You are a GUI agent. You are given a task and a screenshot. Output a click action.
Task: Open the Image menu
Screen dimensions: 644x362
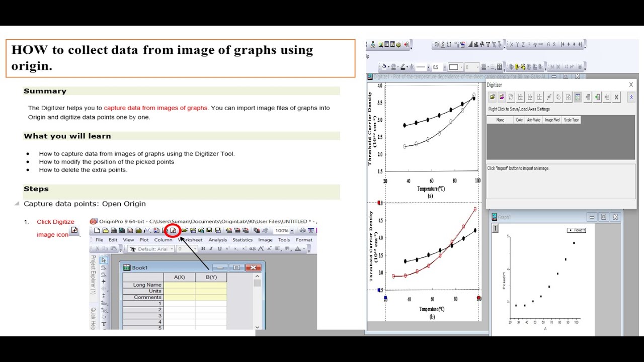(x=265, y=240)
